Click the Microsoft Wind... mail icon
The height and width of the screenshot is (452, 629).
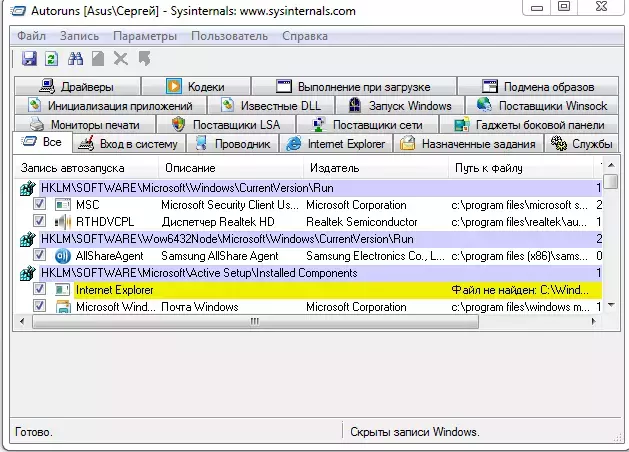tap(63, 307)
